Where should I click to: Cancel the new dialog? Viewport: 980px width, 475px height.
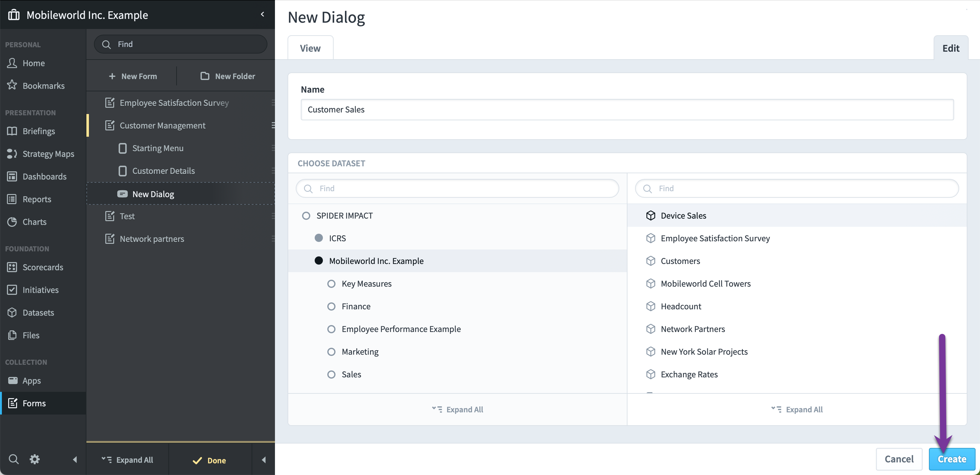click(x=899, y=459)
